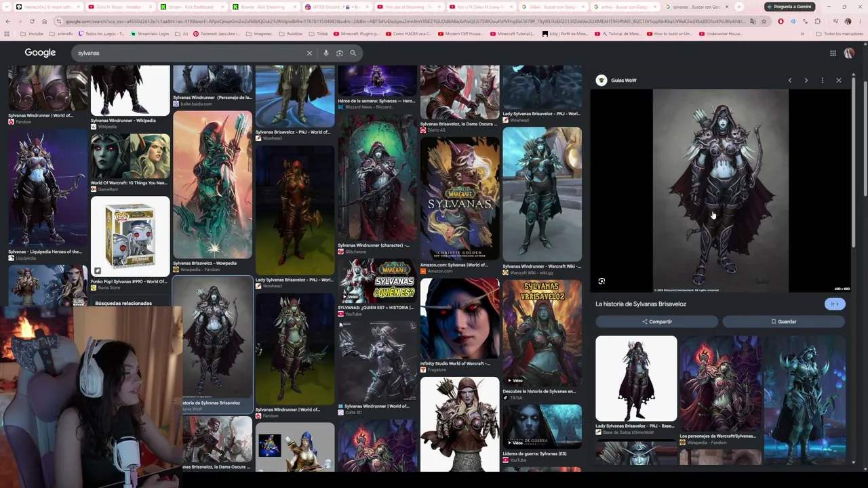The width and height of the screenshot is (868, 488).
Task: Close the sylvanas Buscar con Google tab
Action: (726, 7)
